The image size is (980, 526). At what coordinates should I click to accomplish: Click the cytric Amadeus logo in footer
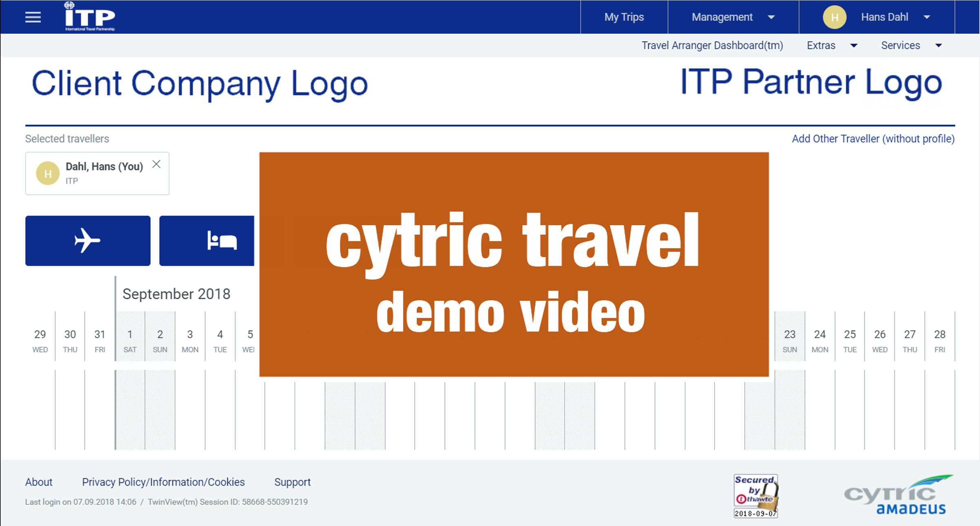coord(898,495)
